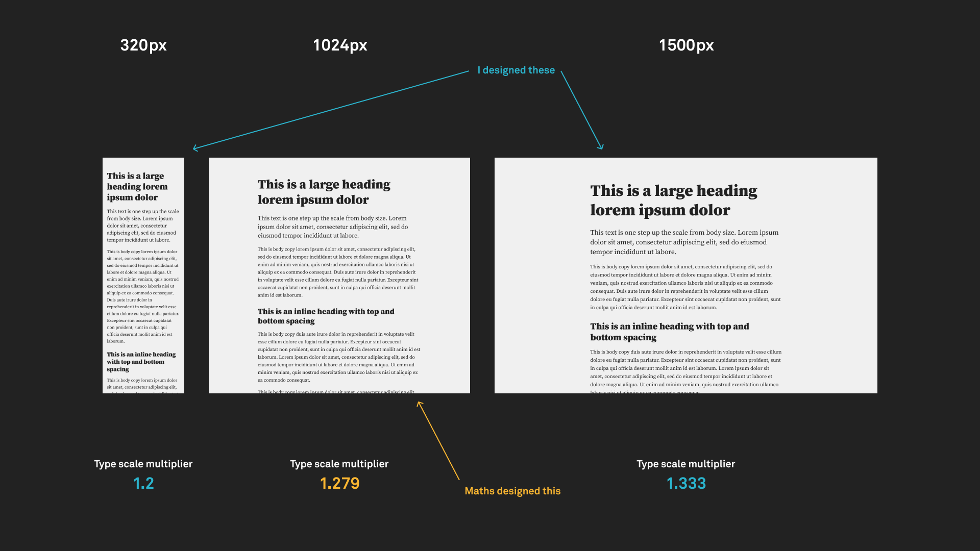Screen dimensions: 980x551
Task: Click the 'I designed these' annotation arrow
Action: pyautogui.click(x=516, y=70)
